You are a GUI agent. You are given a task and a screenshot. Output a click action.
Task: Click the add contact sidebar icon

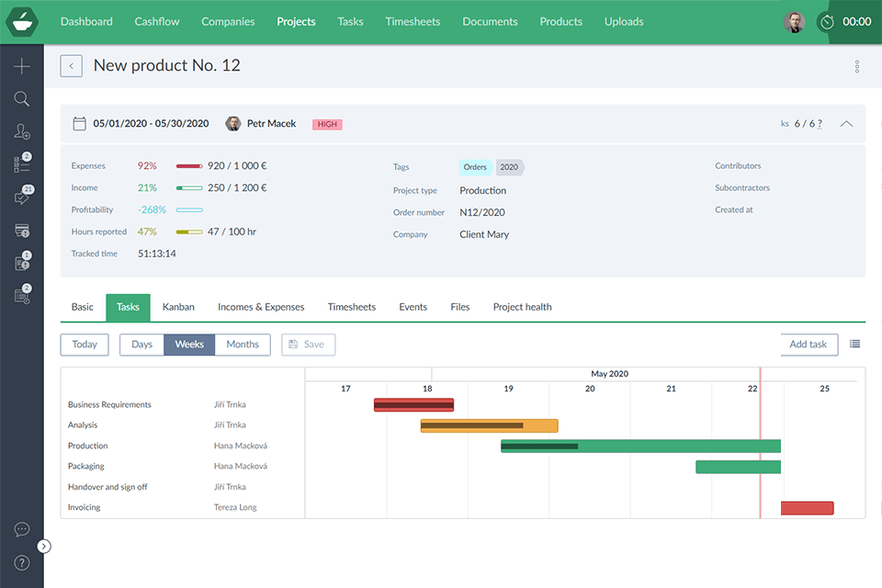click(22, 131)
